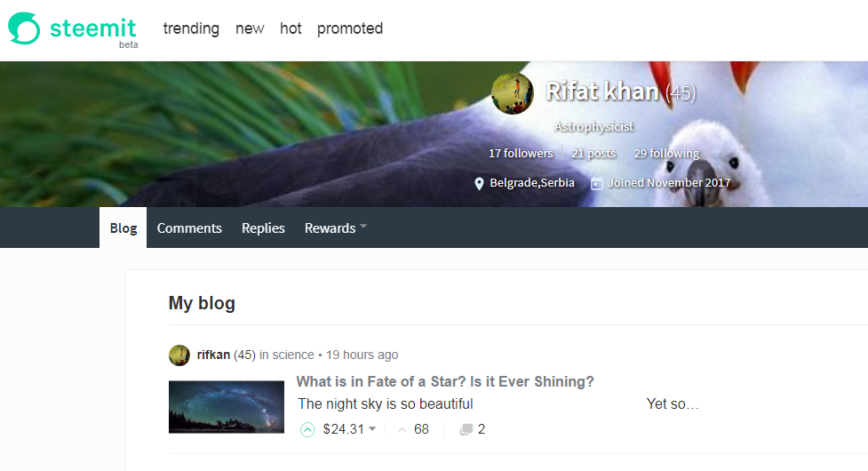Select the Blog tab
Viewport: 868px width, 471px height.
click(123, 228)
